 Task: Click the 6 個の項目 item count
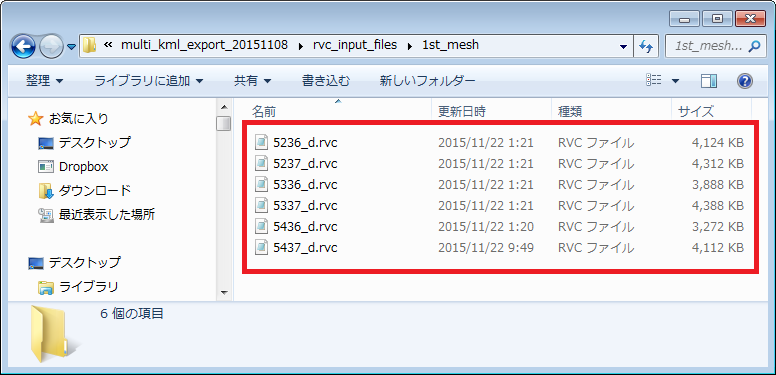click(x=131, y=313)
